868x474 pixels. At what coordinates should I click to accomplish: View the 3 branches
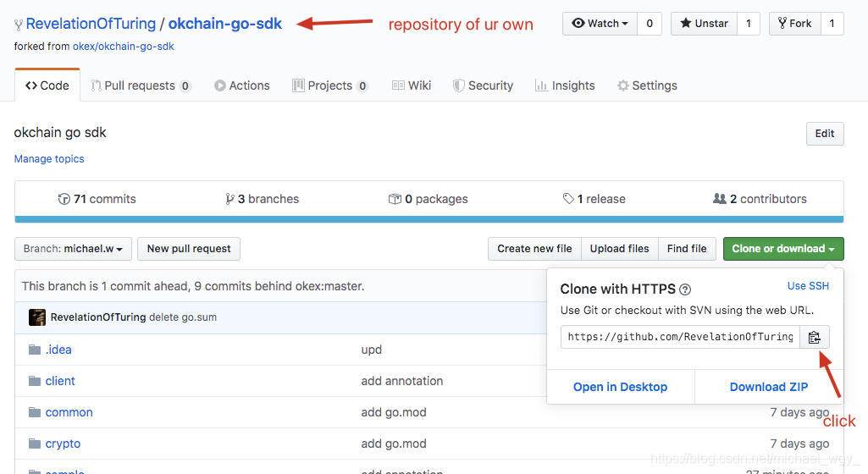(262, 199)
